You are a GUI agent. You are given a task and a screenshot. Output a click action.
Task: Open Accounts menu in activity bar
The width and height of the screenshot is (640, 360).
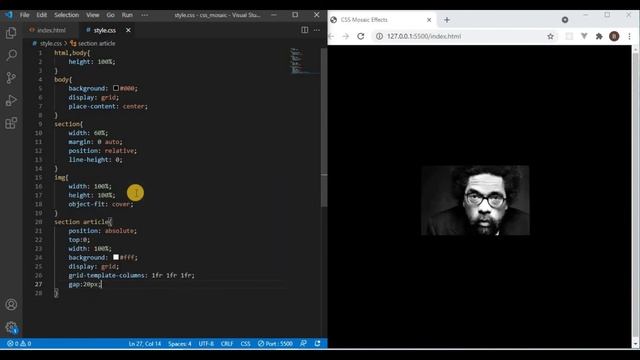click(x=11, y=304)
